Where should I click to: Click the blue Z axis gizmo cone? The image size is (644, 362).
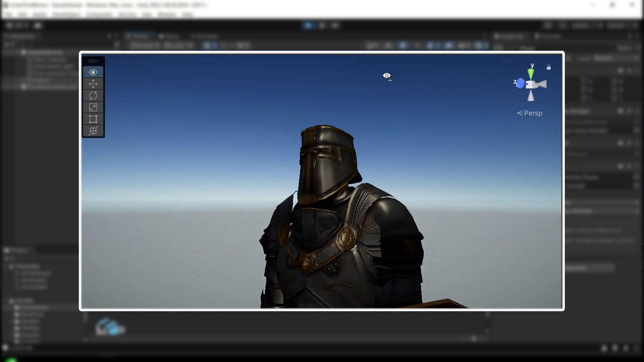click(x=520, y=83)
